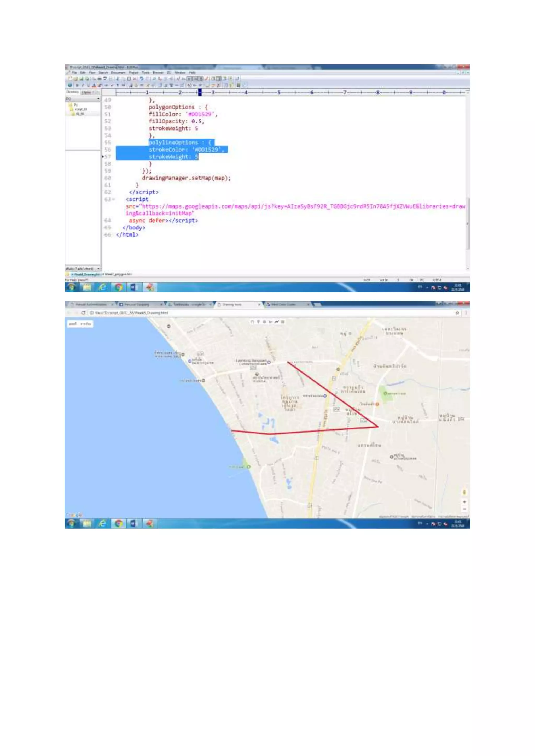Select the polyline drawing tool on map

point(277,322)
